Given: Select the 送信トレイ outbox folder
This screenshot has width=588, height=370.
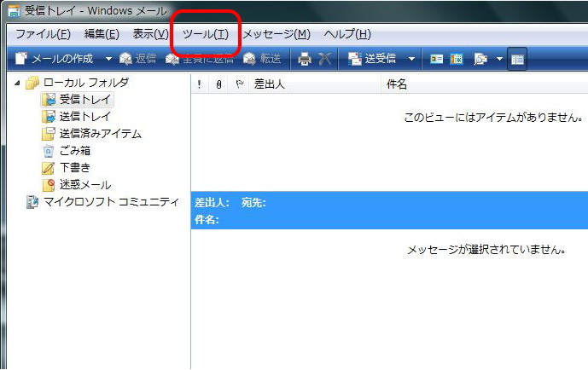Looking at the screenshot, I should click(x=84, y=117).
